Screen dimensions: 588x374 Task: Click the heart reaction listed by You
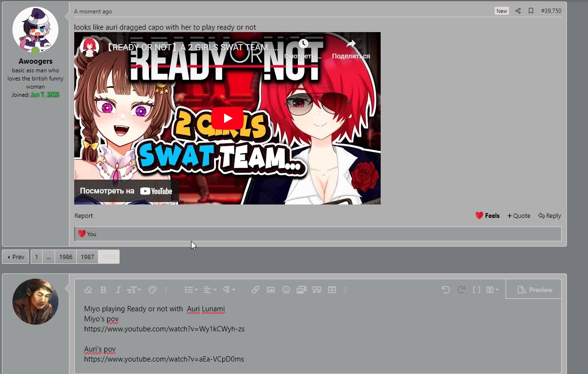tap(82, 234)
